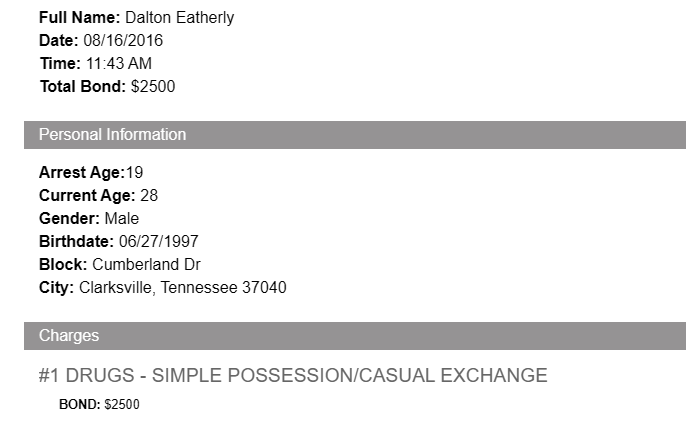Click the Drugs - Simple Possession charge title
Viewport: 690px width, 444px height.
(293, 376)
